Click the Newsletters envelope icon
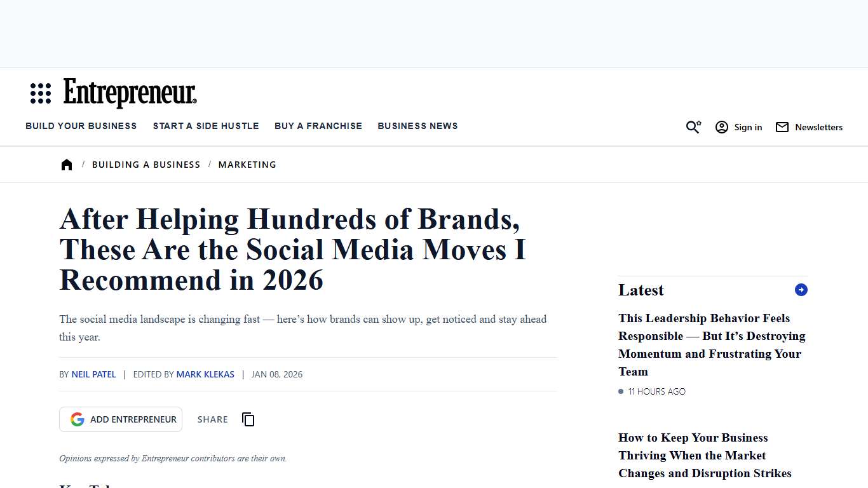Image resolution: width=868 pixels, height=488 pixels. click(x=782, y=127)
